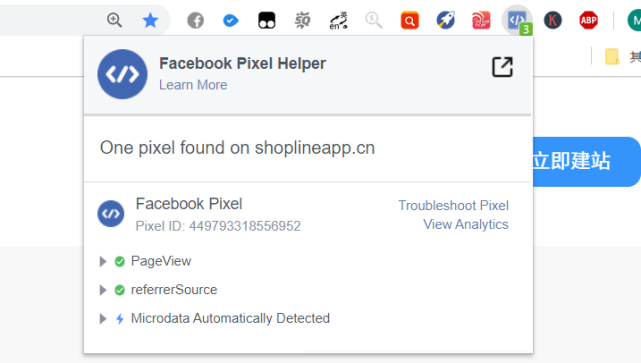Viewport: 641px width, 363px height.
Task: Open the grey Facebook extension icon
Action: [x=195, y=20]
